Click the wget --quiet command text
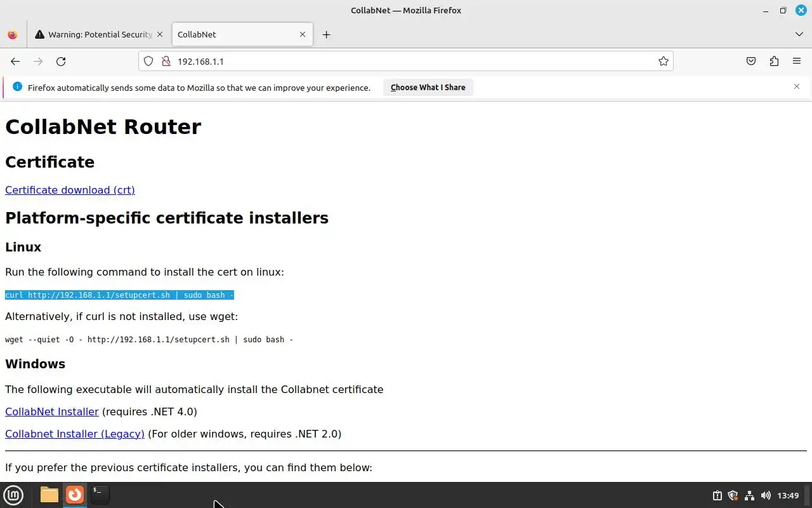812x508 pixels. coord(149,340)
